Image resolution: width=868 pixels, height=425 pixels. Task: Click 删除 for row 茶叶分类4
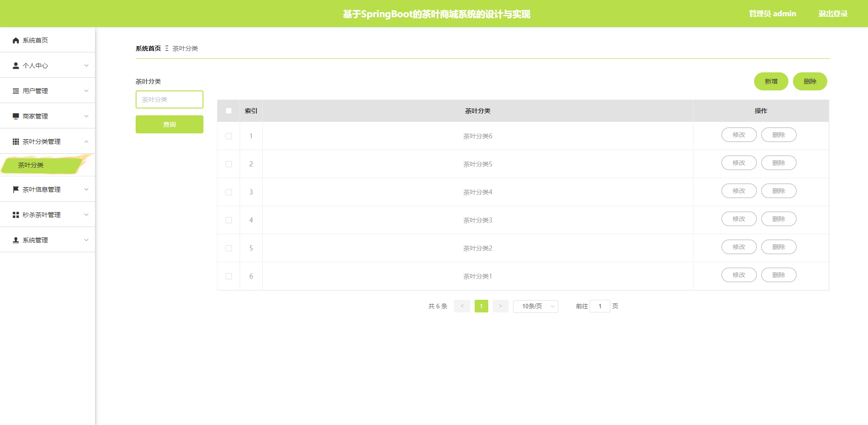pos(779,191)
